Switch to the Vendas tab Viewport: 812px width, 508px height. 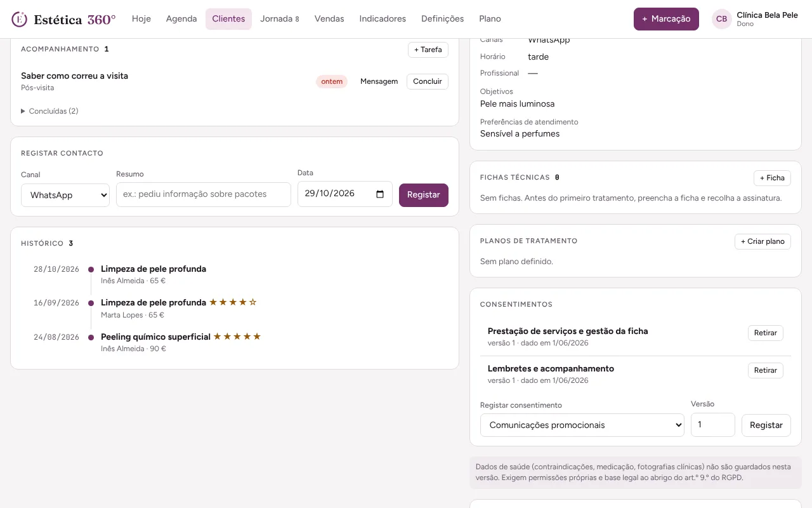329,19
